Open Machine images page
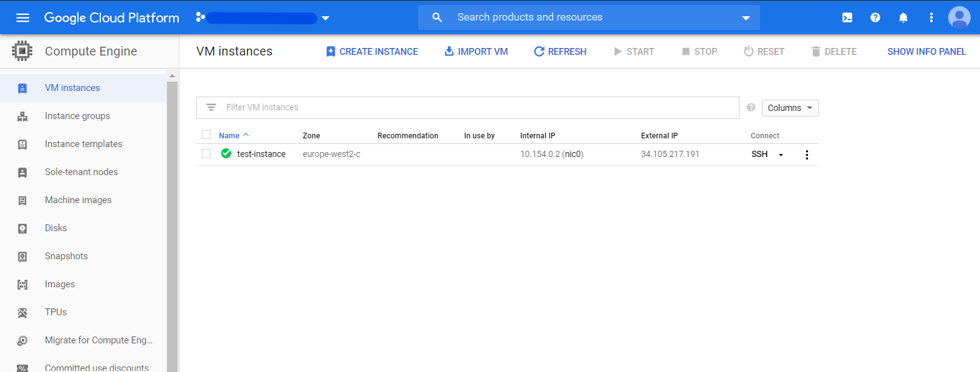Screen dimensions: 980x372 (83, 200)
